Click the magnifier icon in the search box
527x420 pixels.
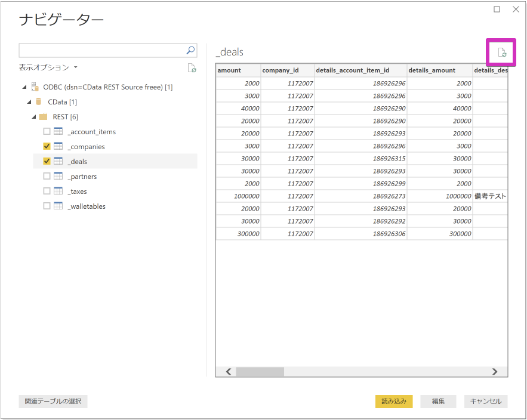pyautogui.click(x=190, y=50)
